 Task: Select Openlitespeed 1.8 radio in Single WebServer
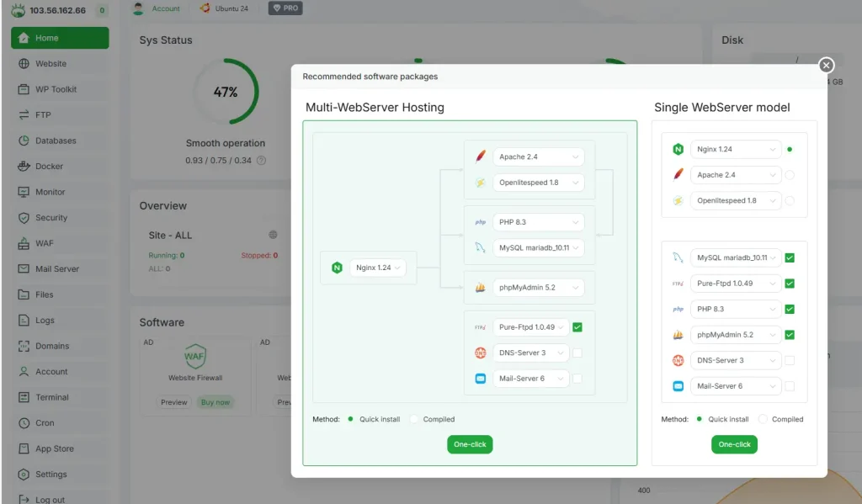coord(790,200)
